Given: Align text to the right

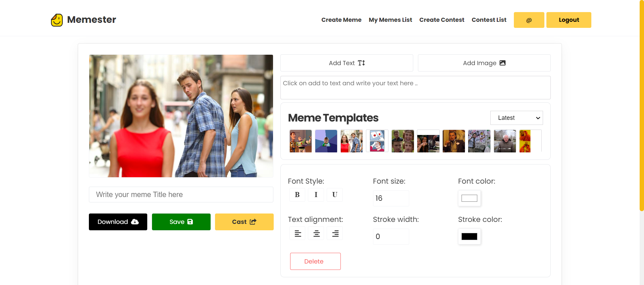Looking at the screenshot, I should coord(335,233).
